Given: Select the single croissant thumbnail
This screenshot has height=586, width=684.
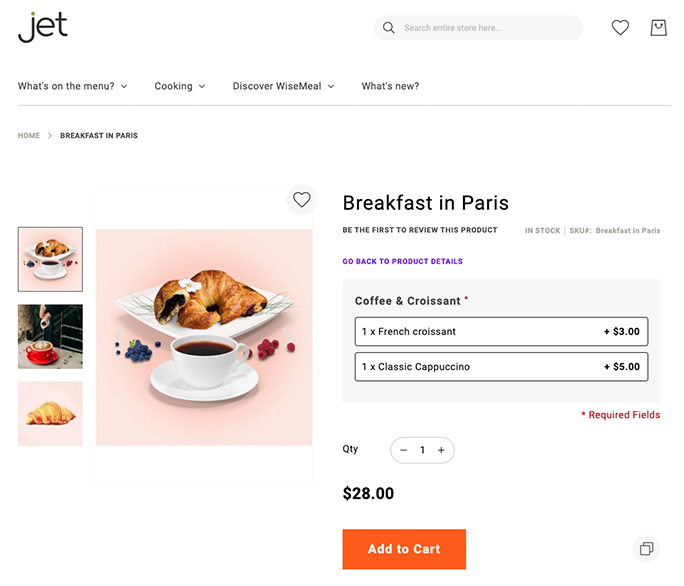Looking at the screenshot, I should coord(50,413).
